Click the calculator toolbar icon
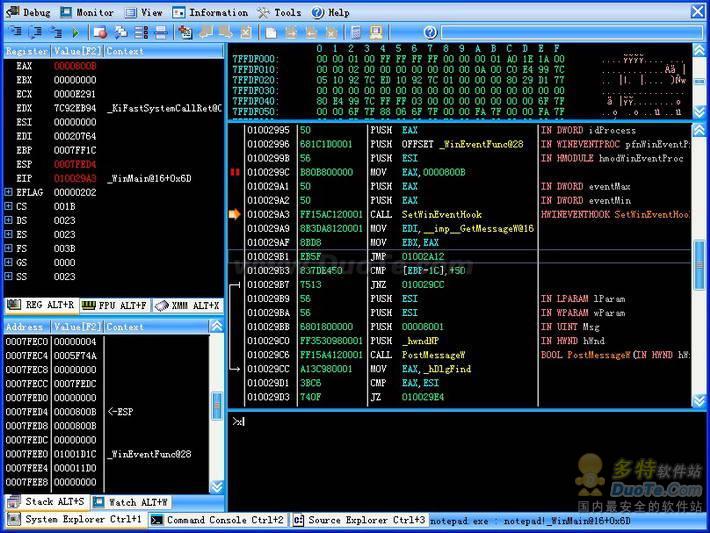The height and width of the screenshot is (533, 710). [356, 32]
